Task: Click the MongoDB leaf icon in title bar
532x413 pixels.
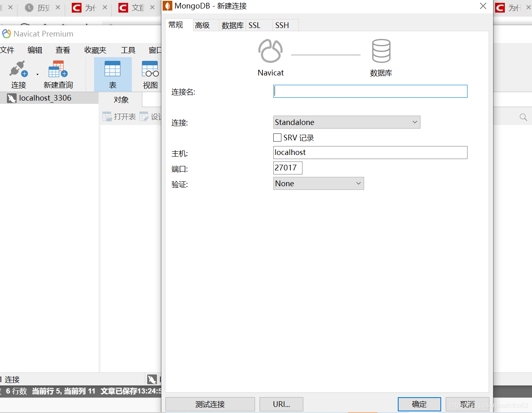Action: [167, 6]
